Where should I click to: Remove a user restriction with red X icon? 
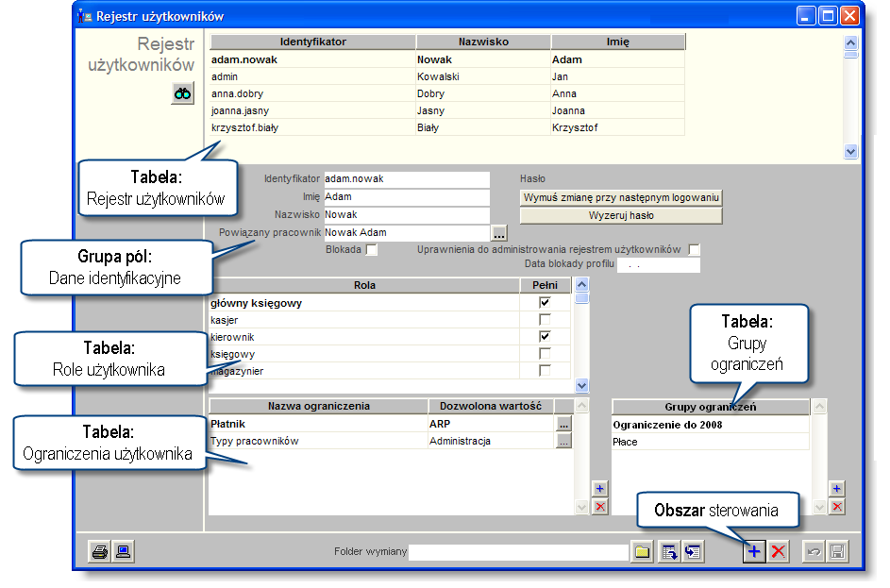point(600,507)
